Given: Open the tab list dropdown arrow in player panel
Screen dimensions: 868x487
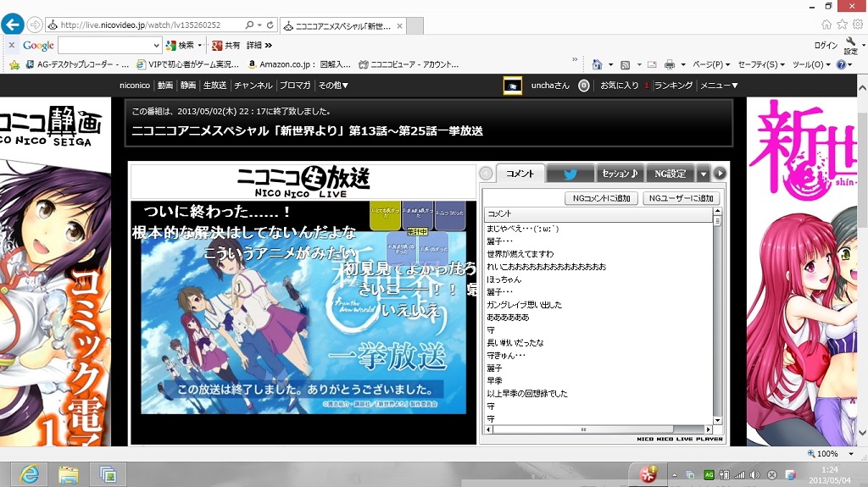Looking at the screenshot, I should [703, 174].
